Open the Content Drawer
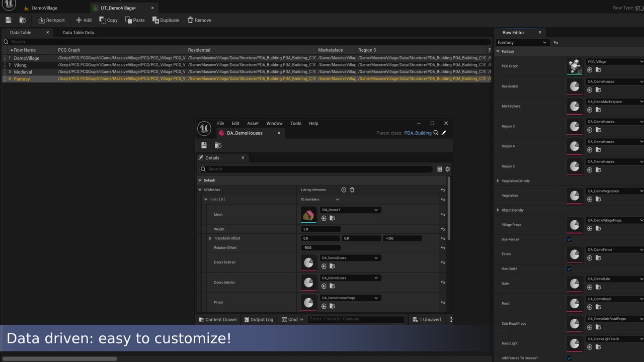 217,319
